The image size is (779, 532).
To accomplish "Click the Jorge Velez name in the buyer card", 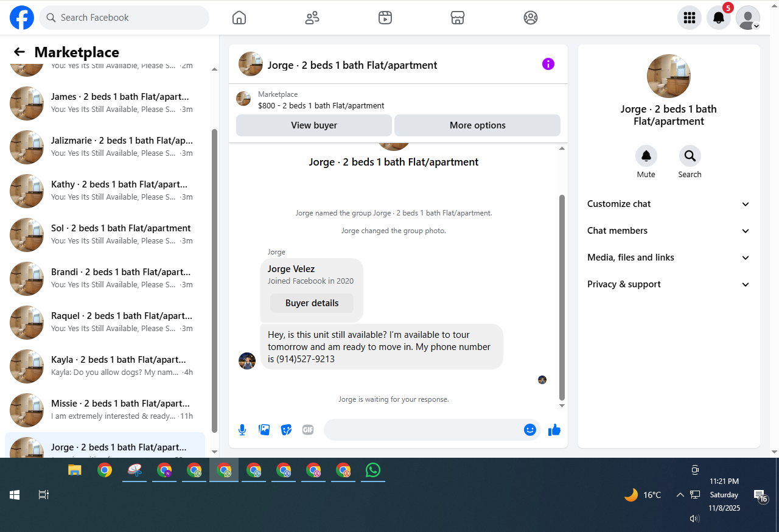I will (x=292, y=269).
